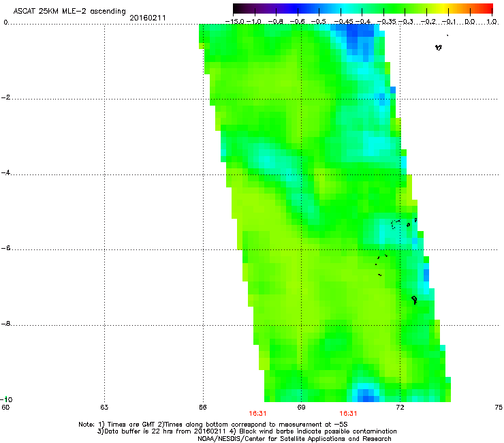The height and width of the screenshot is (443, 504).
Task: Click the -0.2 color bar label
Action: (x=428, y=22)
